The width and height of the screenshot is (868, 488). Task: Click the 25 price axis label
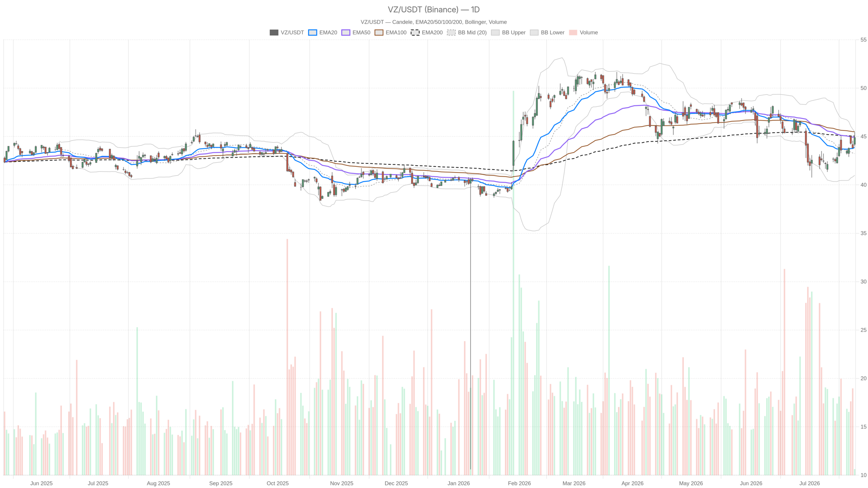[863, 330]
